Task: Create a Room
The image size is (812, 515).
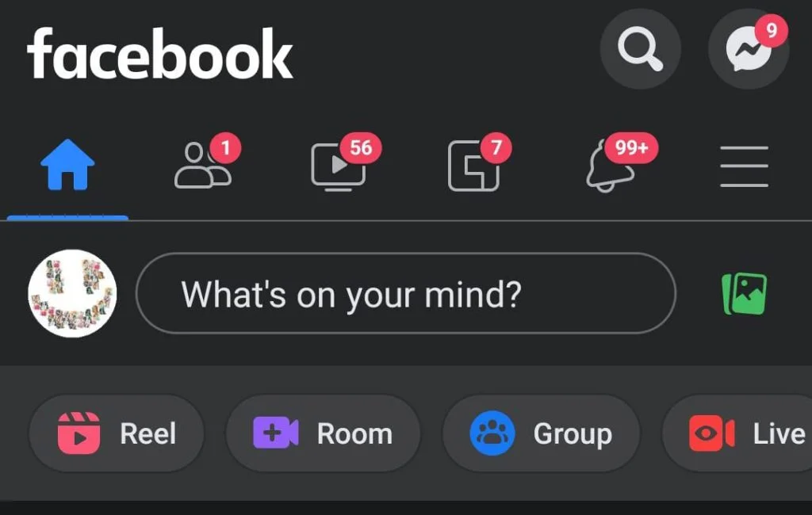Action: pyautogui.click(x=324, y=433)
